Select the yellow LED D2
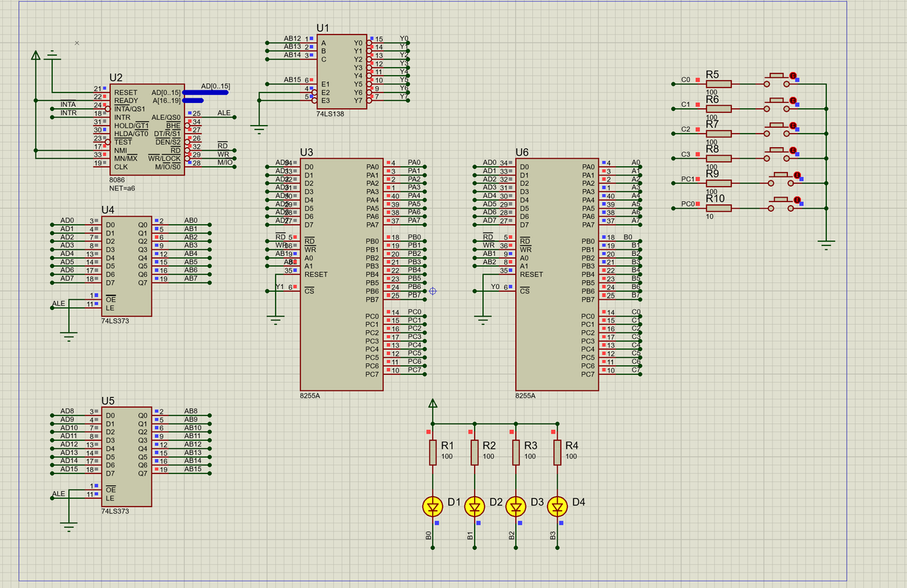 tap(475, 506)
